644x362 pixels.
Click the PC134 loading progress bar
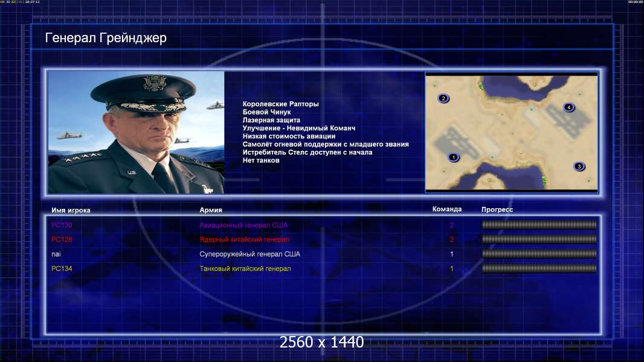539,268
